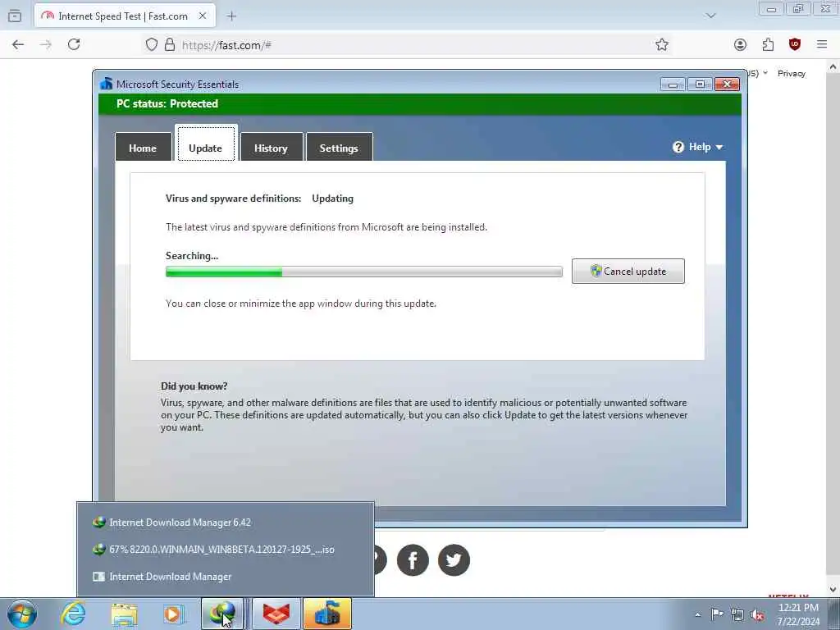Image resolution: width=840 pixels, height=630 pixels.
Task: Click Microsoft Security Essentials taskbar icon
Action: [327, 614]
